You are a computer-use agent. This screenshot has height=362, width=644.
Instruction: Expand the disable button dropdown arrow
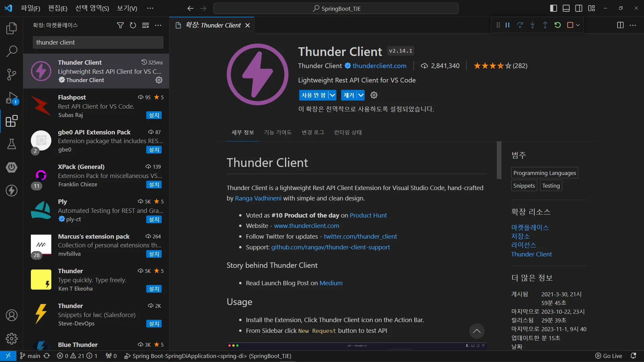coord(332,95)
